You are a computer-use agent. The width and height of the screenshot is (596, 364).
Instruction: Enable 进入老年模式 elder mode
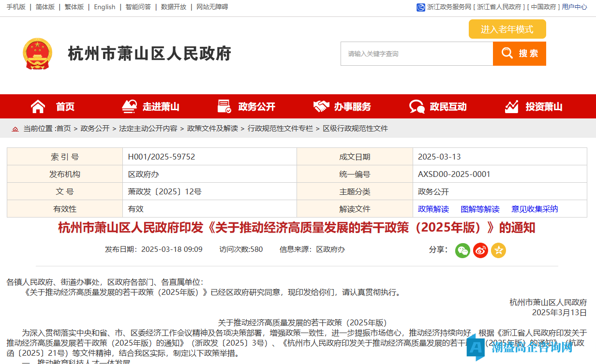(507, 29)
